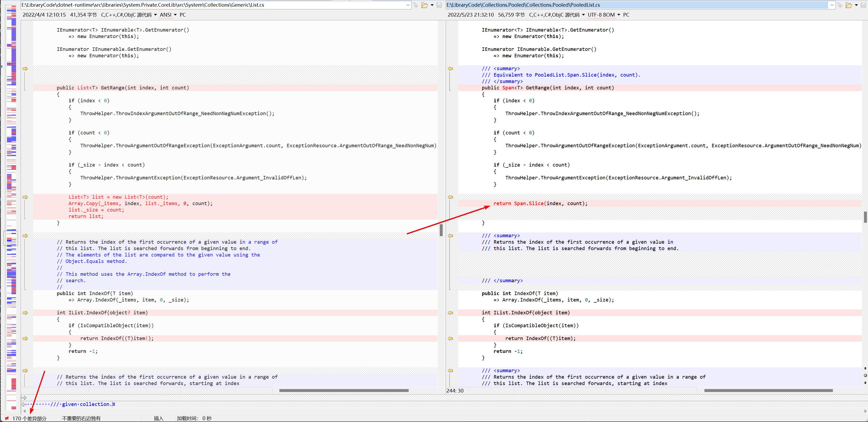This screenshot has width=868, height=422.
Task: Click the red not-equal differences status icon
Action: pyautogui.click(x=7, y=418)
